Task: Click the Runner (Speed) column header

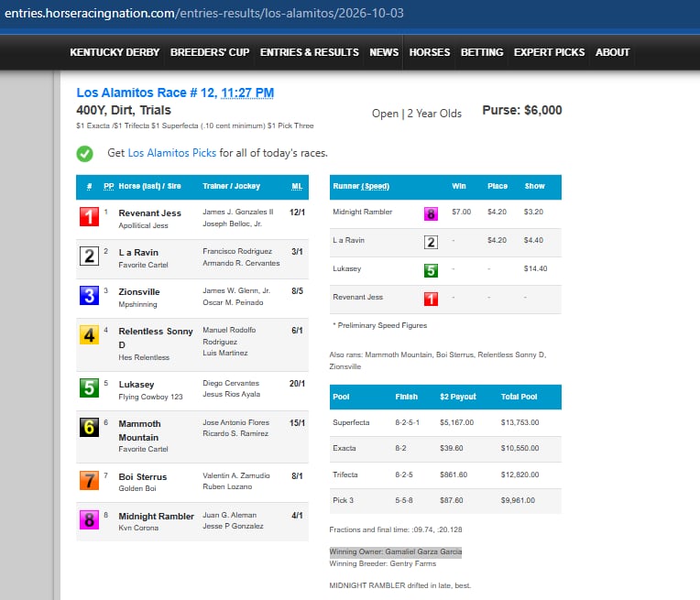Action: coord(361,186)
